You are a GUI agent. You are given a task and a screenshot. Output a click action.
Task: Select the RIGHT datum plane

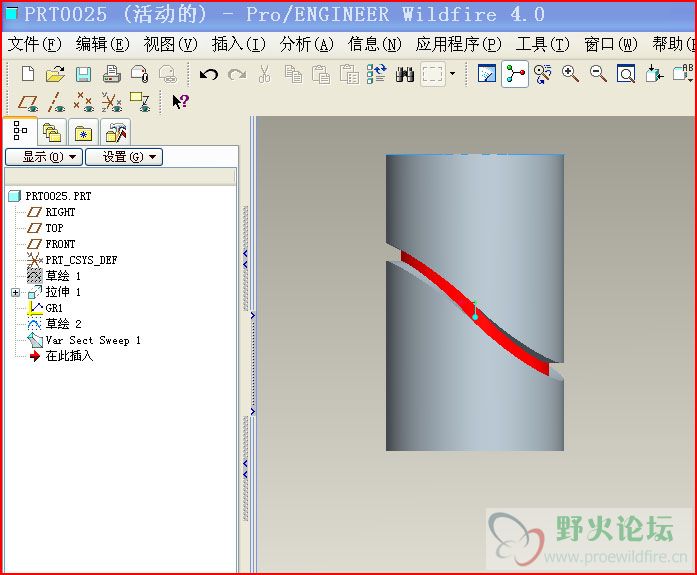tap(60, 212)
